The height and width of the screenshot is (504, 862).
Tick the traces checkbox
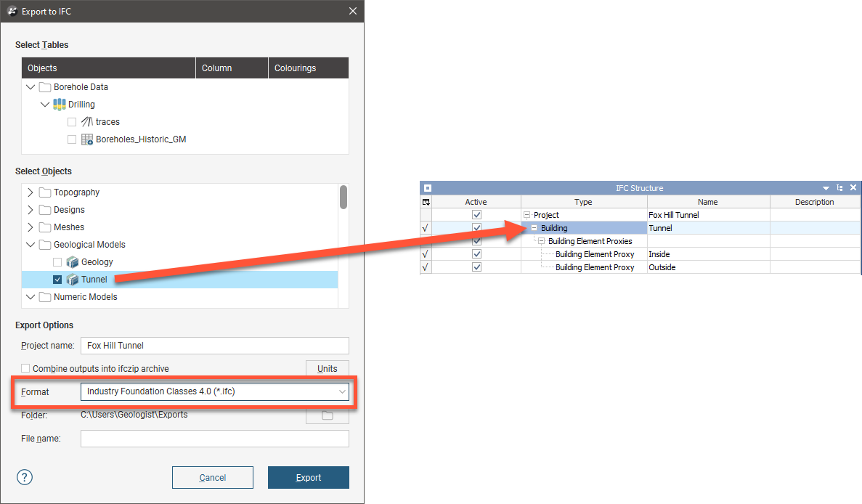click(x=72, y=122)
